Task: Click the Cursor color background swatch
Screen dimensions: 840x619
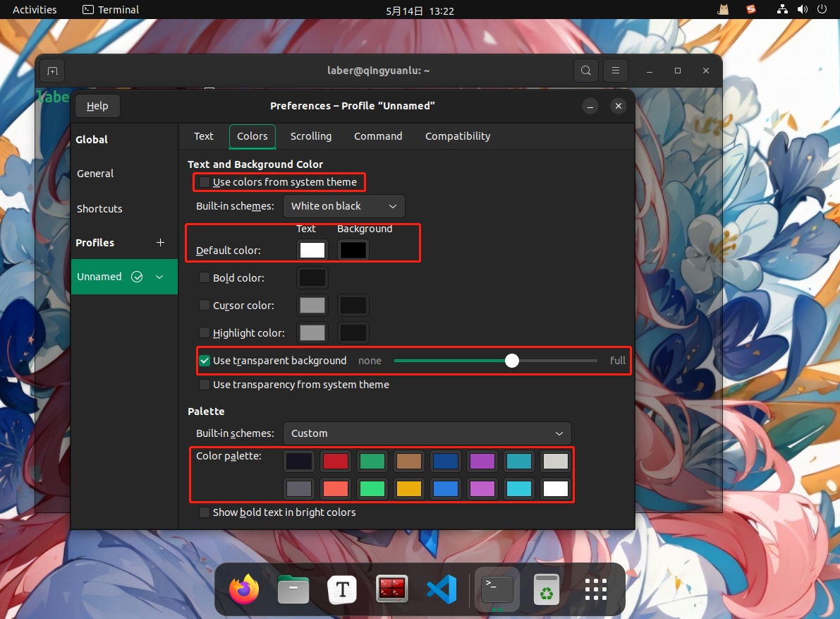Action: click(x=353, y=306)
